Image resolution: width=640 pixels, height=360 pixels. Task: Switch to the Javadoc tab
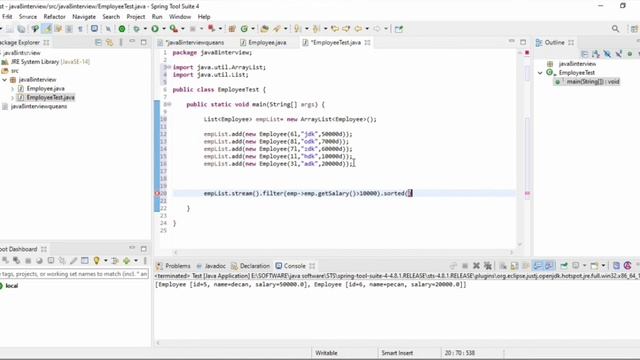click(211, 266)
